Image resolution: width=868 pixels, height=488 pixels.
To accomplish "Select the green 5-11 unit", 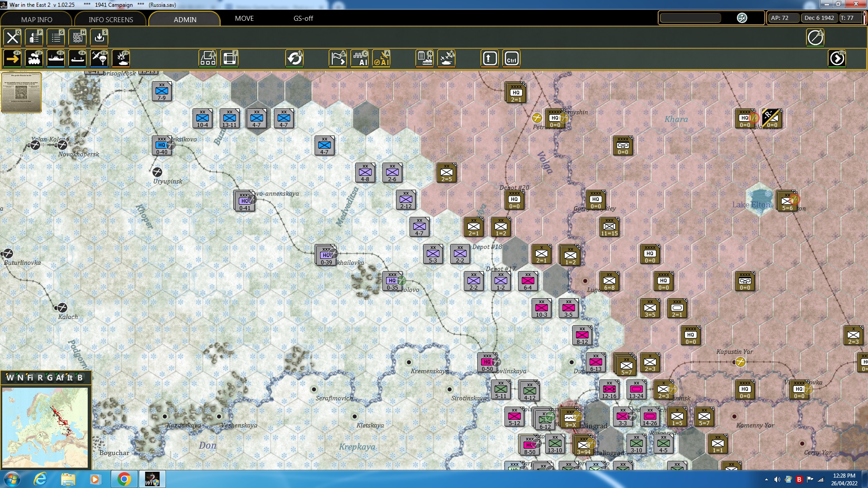I will coord(501,389).
